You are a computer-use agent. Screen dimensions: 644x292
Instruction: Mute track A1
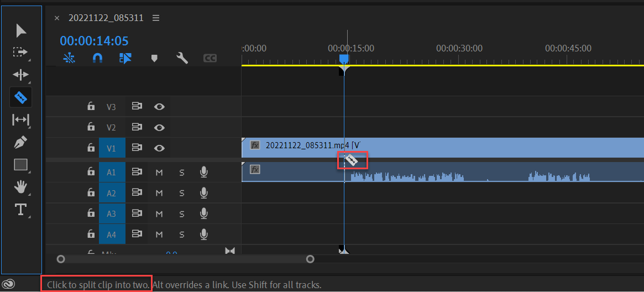pos(159,173)
